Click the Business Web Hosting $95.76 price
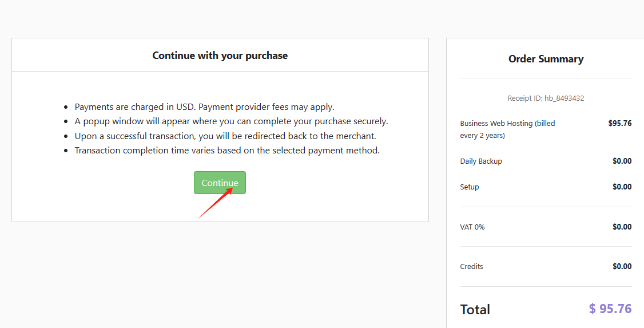 (619, 123)
